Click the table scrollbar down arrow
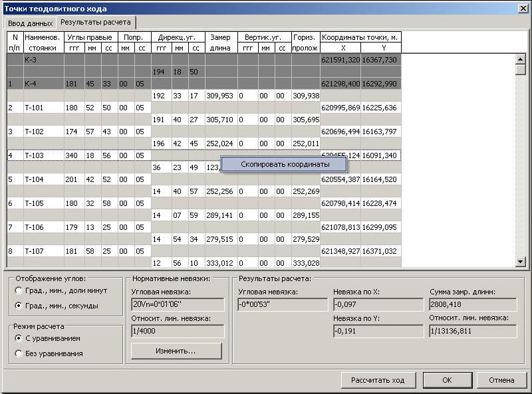 [x=521, y=262]
